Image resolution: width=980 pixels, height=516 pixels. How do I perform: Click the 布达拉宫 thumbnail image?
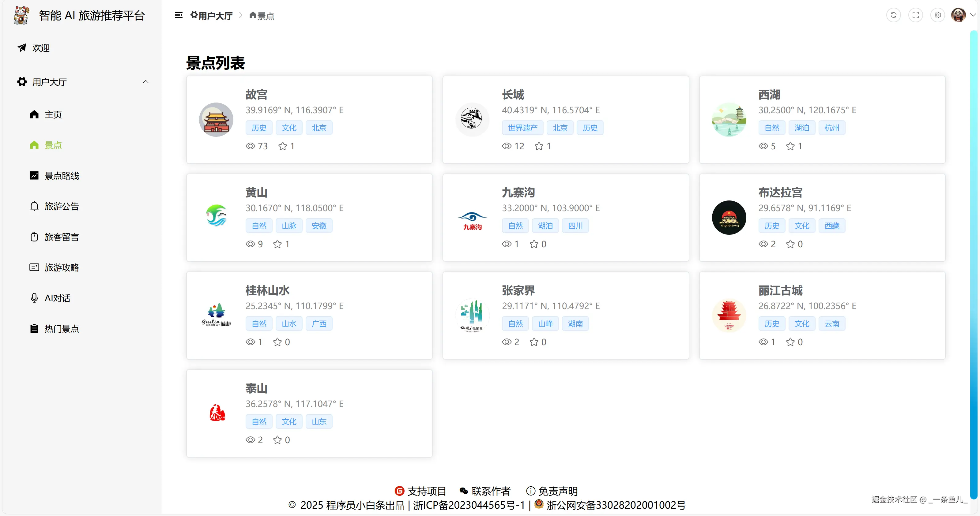tap(729, 218)
